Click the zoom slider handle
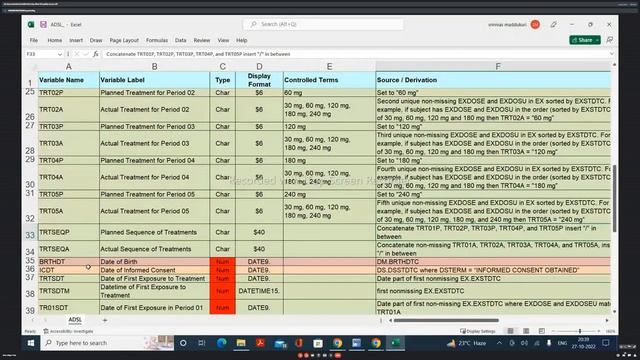Screen dimensions: 640x360 (580, 331)
